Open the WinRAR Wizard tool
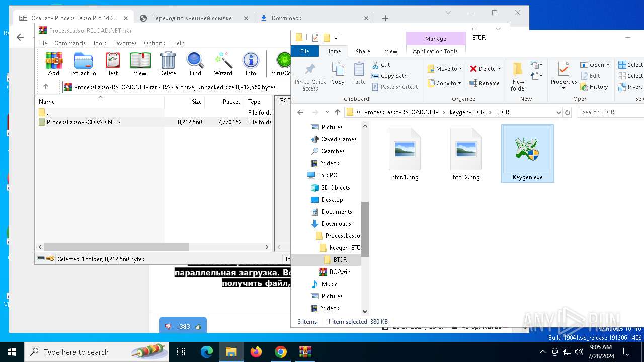The image size is (644, 362). (223, 64)
